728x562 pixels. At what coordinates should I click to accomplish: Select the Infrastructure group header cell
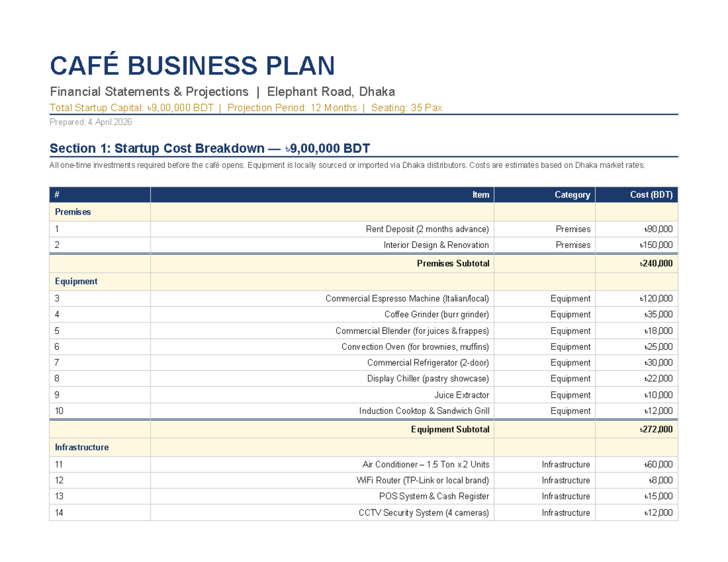click(x=99, y=447)
